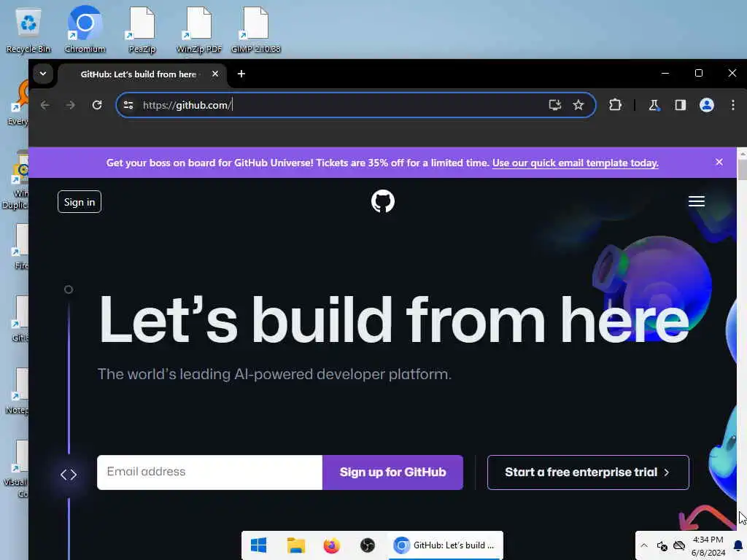The width and height of the screenshot is (747, 560).
Task: Click the browser forward arrow
Action: 71,105
